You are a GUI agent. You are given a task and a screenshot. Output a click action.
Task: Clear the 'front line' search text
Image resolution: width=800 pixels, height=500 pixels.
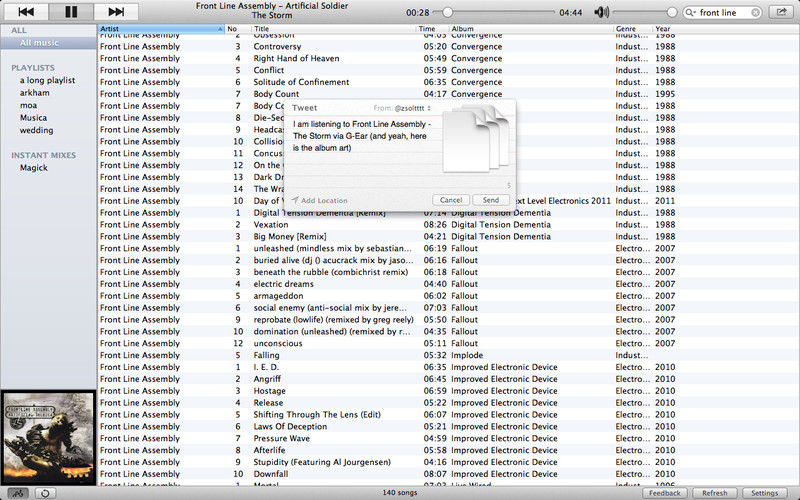click(756, 12)
